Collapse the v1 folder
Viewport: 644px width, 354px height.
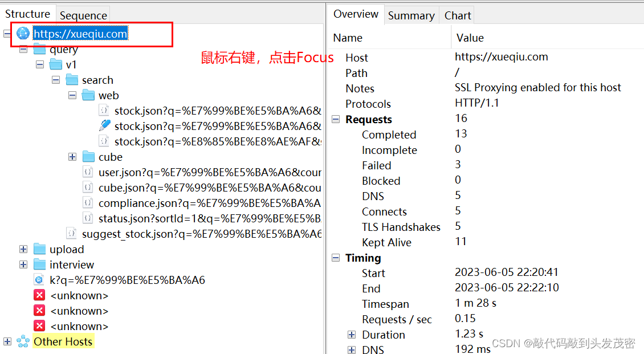[40, 64]
